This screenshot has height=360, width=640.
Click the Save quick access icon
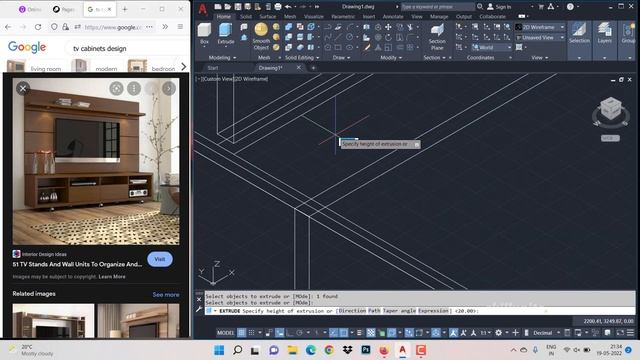[238, 7]
